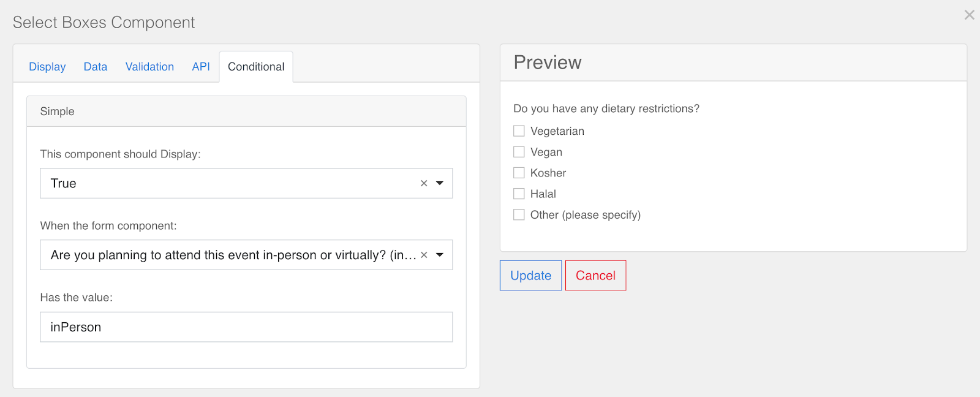
Task: Enable the Halal checkbox
Action: 519,194
